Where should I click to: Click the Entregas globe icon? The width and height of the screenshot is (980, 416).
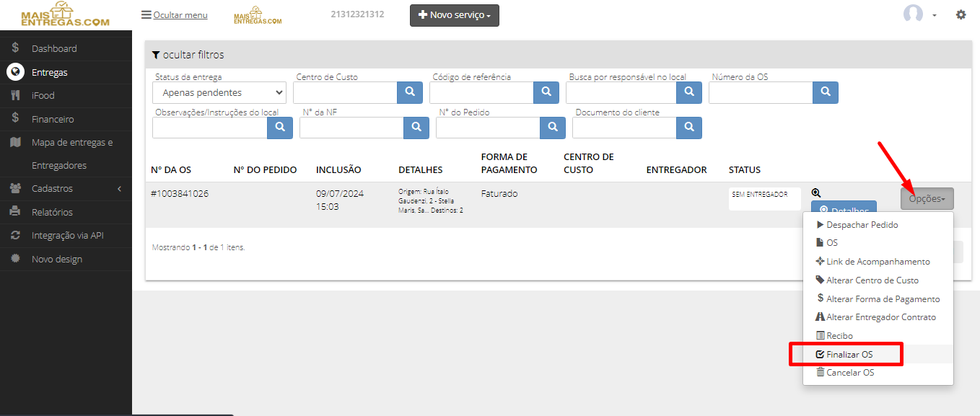tap(15, 72)
